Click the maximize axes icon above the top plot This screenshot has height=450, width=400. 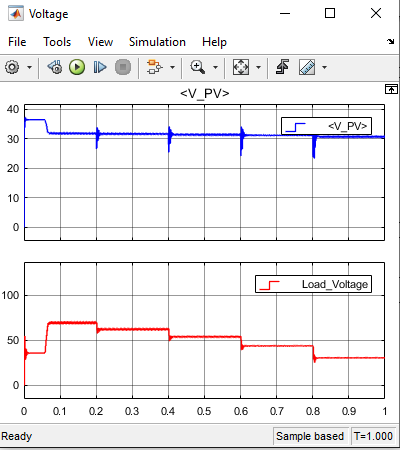391,89
